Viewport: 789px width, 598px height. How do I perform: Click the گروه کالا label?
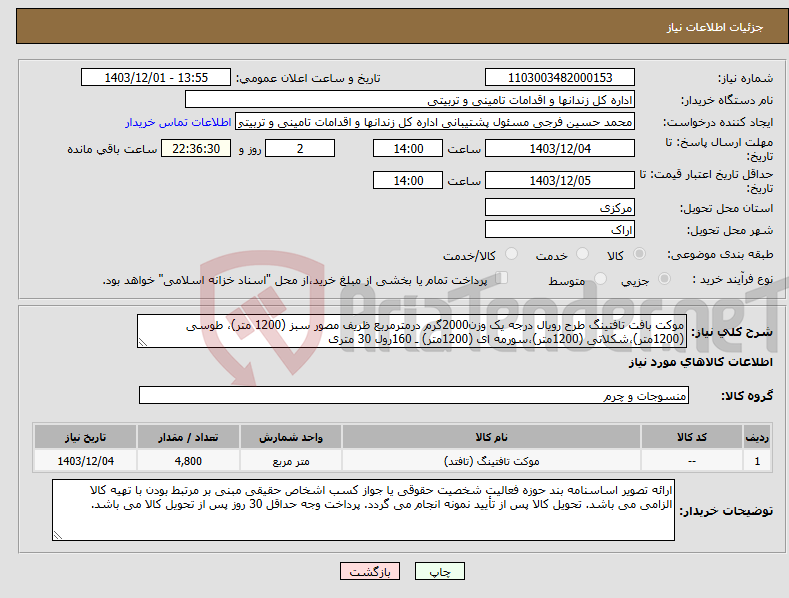click(747, 396)
